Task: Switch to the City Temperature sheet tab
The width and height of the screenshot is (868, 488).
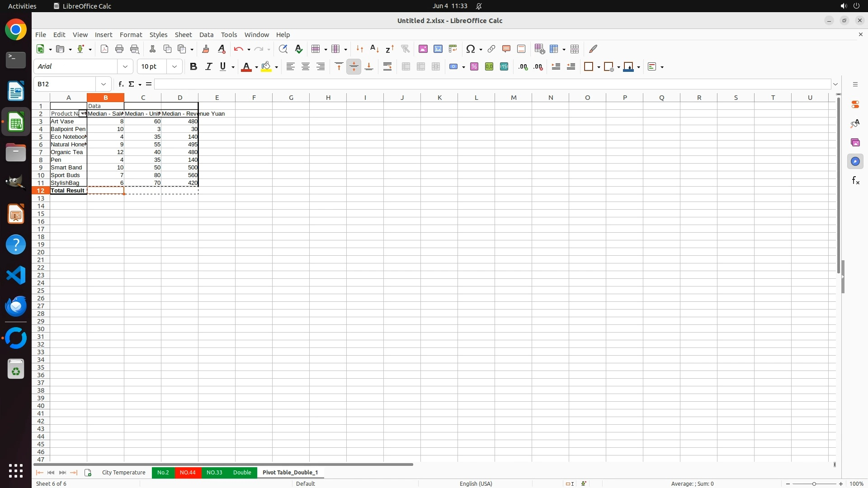Action: pyautogui.click(x=123, y=473)
